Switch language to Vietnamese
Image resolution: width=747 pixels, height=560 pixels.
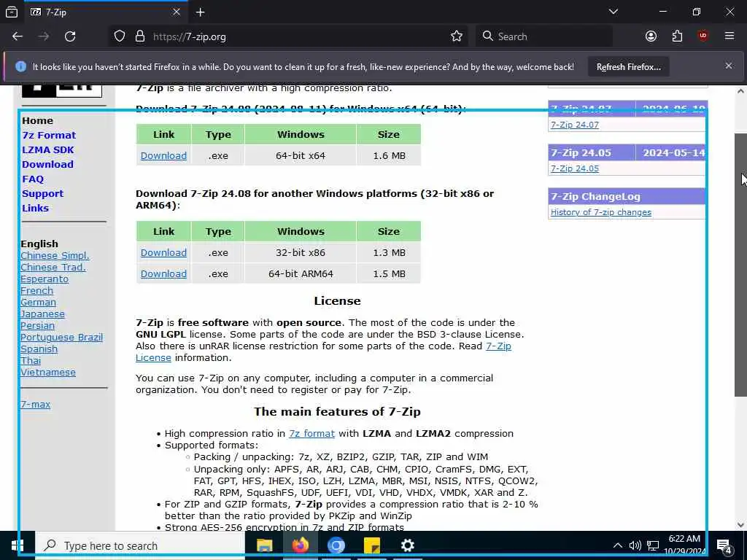pyautogui.click(x=47, y=373)
